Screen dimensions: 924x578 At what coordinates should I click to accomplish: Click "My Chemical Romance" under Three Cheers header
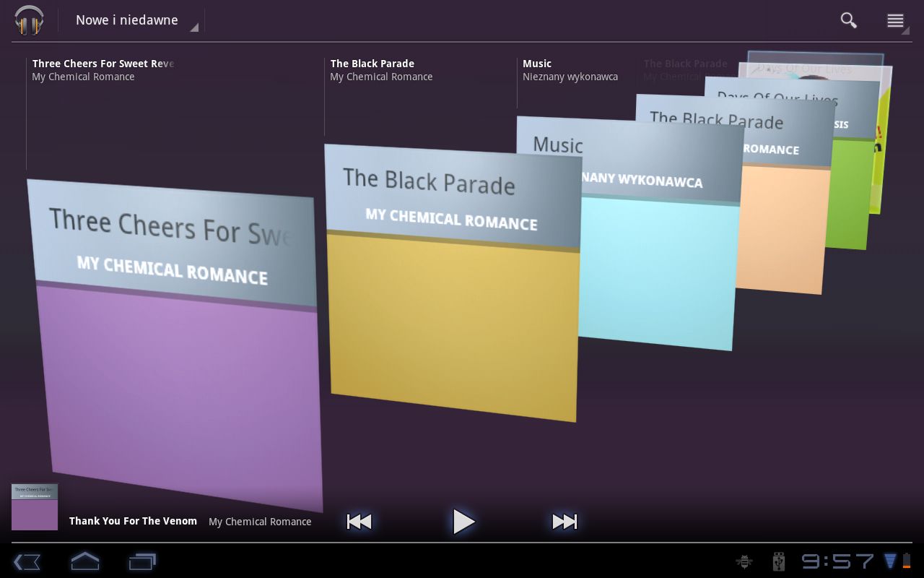83,77
